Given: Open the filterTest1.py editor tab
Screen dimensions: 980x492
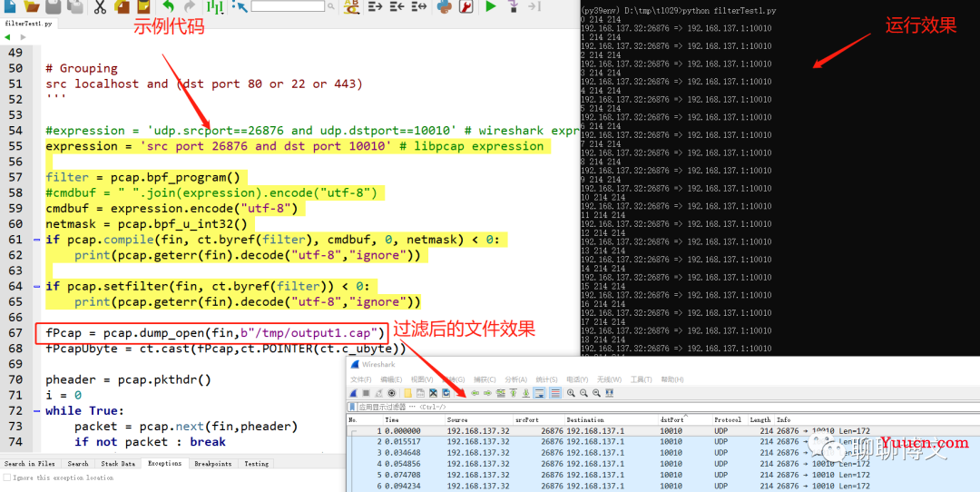Looking at the screenshot, I should [29, 23].
